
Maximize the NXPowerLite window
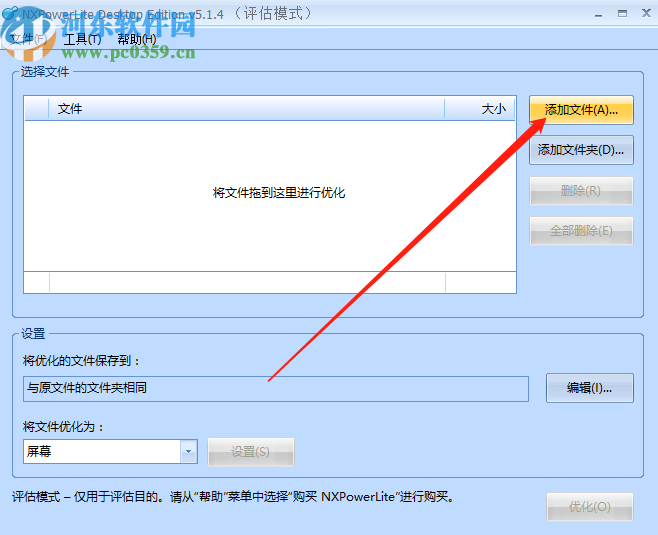click(622, 14)
